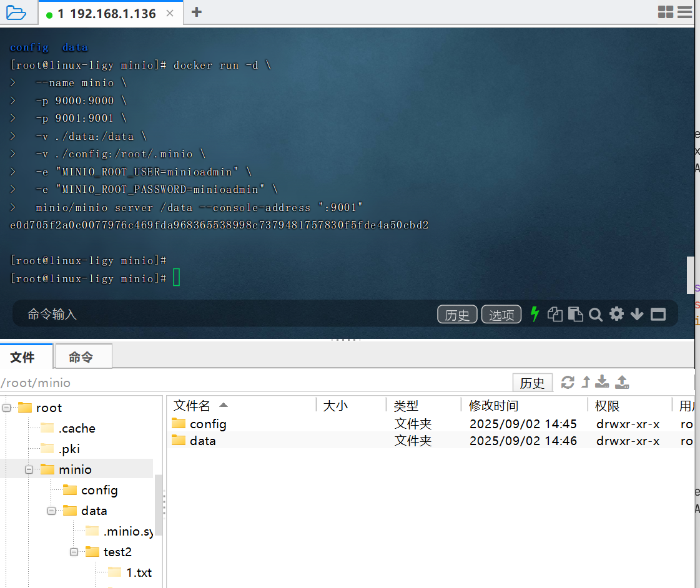This screenshot has height=588, width=700.
Task: Select .pki folder in tree
Action: [61, 449]
